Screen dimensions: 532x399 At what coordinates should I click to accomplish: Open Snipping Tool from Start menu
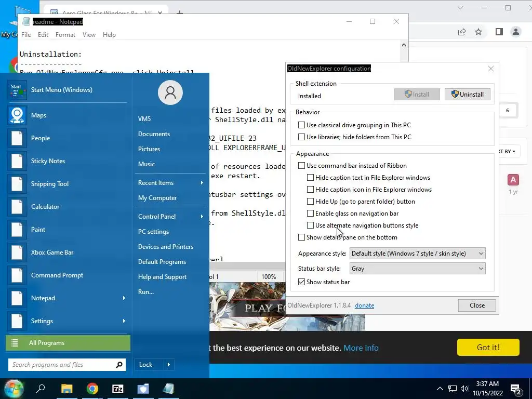coord(17,184)
